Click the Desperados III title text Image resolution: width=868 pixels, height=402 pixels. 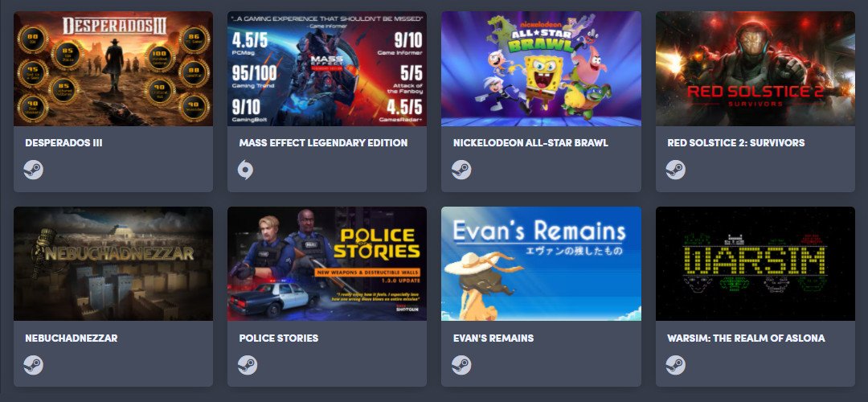tap(63, 143)
